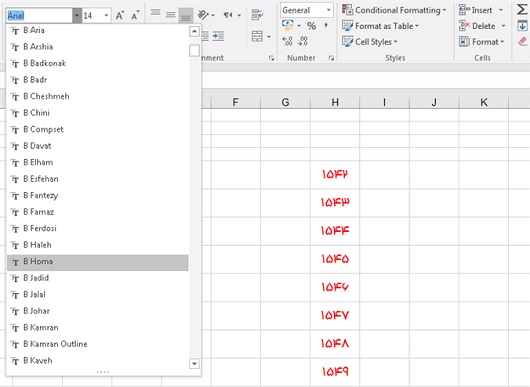Select B Esfehan from font list
Image resolution: width=530 pixels, height=387 pixels.
(97, 179)
